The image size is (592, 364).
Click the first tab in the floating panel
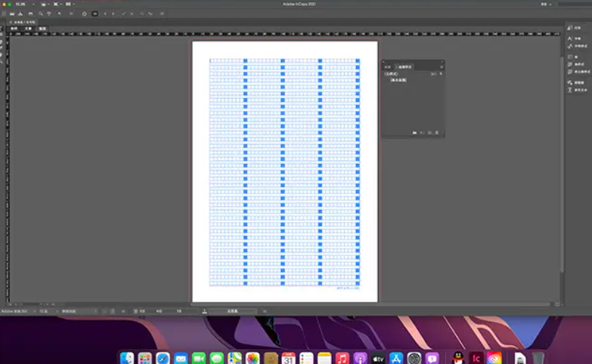point(388,67)
